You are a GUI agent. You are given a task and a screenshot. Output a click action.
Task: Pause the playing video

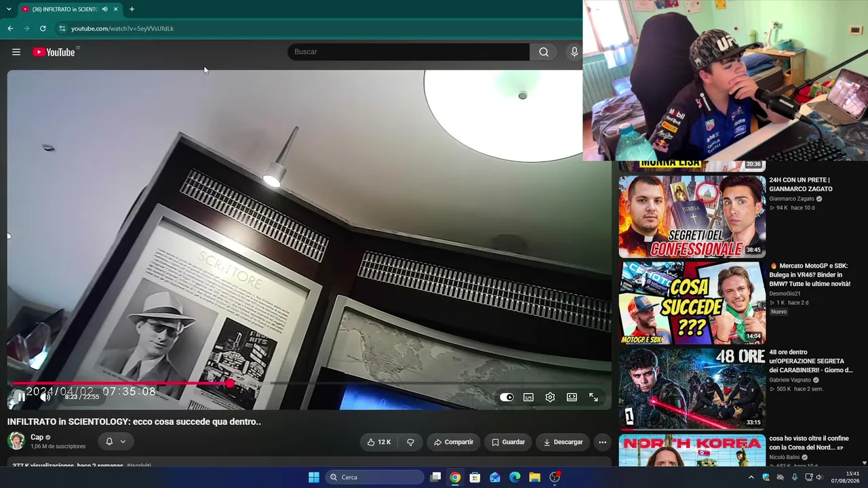[x=21, y=397]
